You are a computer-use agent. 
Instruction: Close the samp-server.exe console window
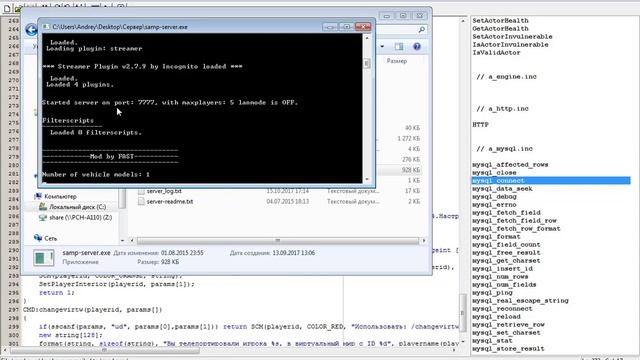(363, 27)
